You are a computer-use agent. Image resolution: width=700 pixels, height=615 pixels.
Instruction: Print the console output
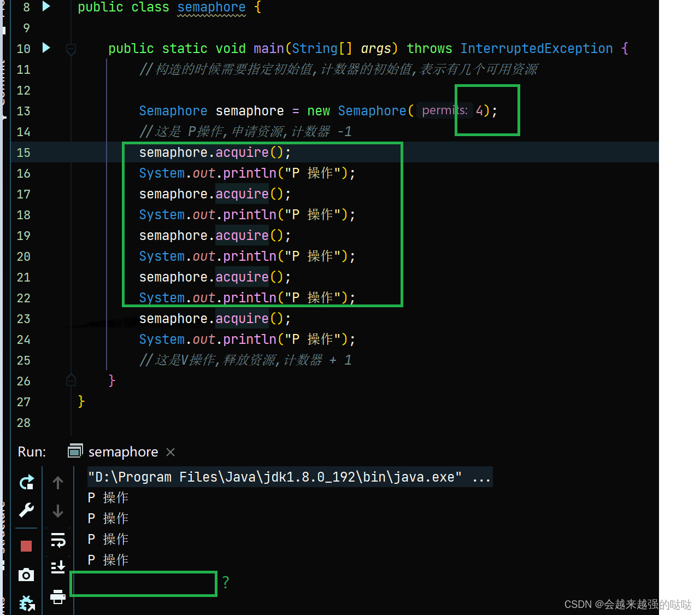pos(58,596)
